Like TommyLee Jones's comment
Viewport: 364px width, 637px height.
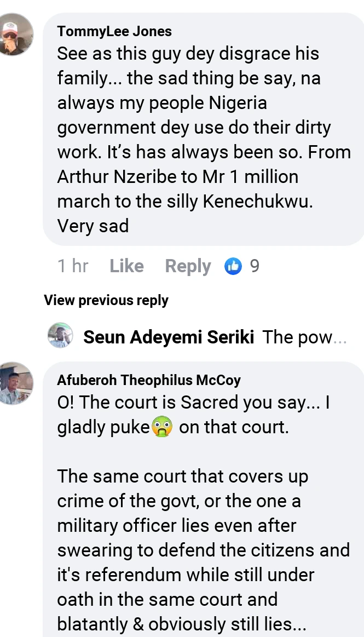pyautogui.click(x=126, y=266)
